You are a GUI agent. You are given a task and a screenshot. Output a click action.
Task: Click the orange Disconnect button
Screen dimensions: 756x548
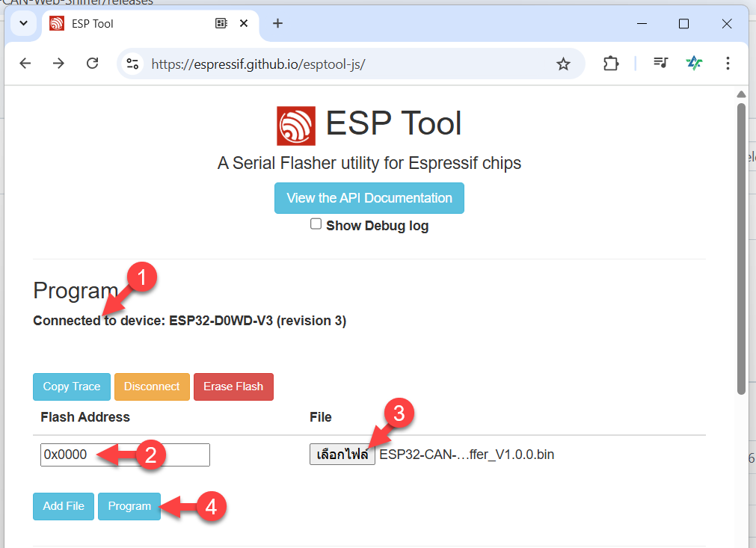point(152,387)
